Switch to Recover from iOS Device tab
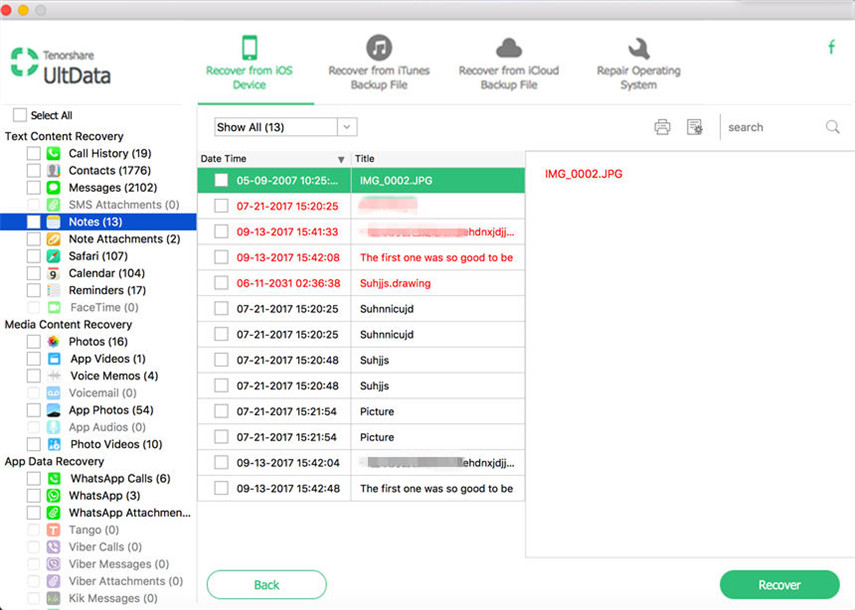Screen dimensions: 855x610 coord(249,63)
